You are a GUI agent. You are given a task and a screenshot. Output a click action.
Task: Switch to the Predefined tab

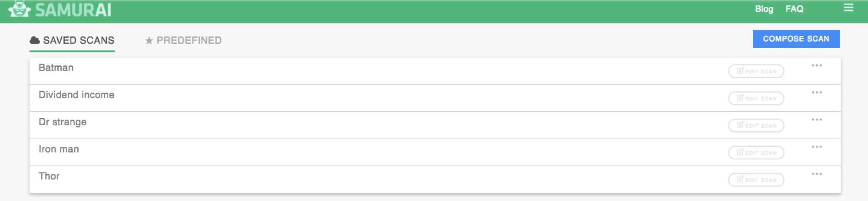pyautogui.click(x=183, y=41)
